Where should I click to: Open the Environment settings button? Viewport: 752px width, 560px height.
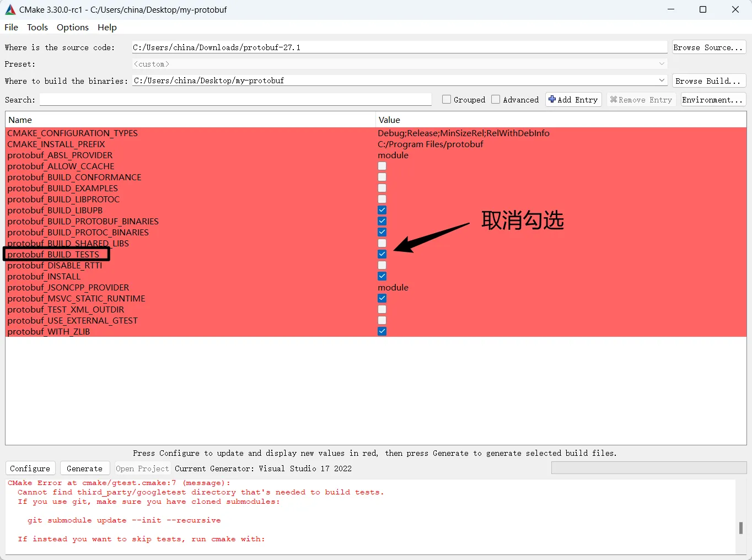713,100
